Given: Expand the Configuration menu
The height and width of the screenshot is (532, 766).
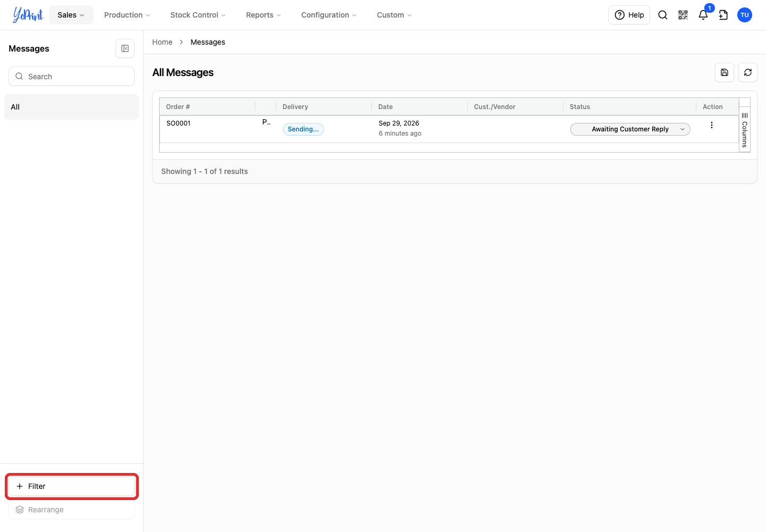Looking at the screenshot, I should [x=329, y=15].
